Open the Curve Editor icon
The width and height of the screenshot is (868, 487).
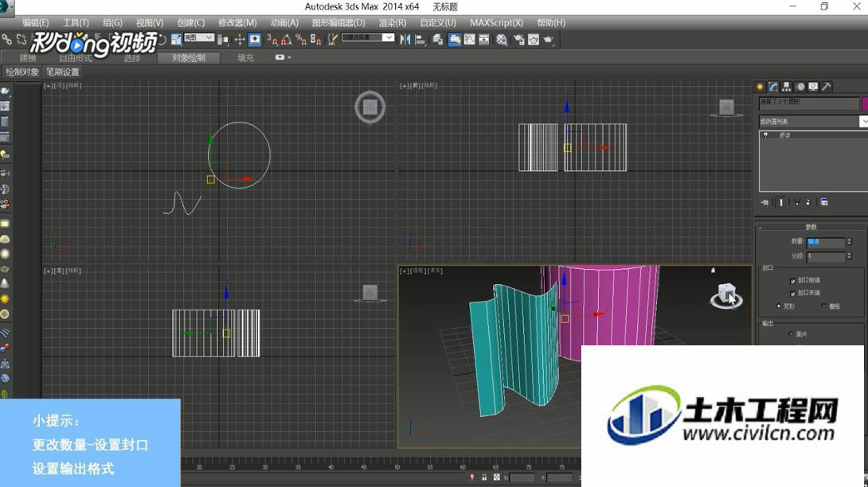tap(469, 39)
